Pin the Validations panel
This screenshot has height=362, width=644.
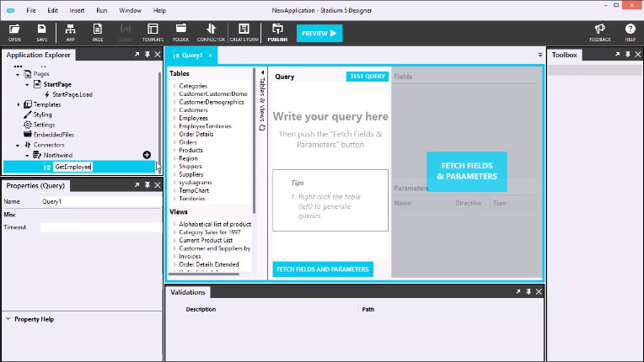pyautogui.click(x=529, y=292)
